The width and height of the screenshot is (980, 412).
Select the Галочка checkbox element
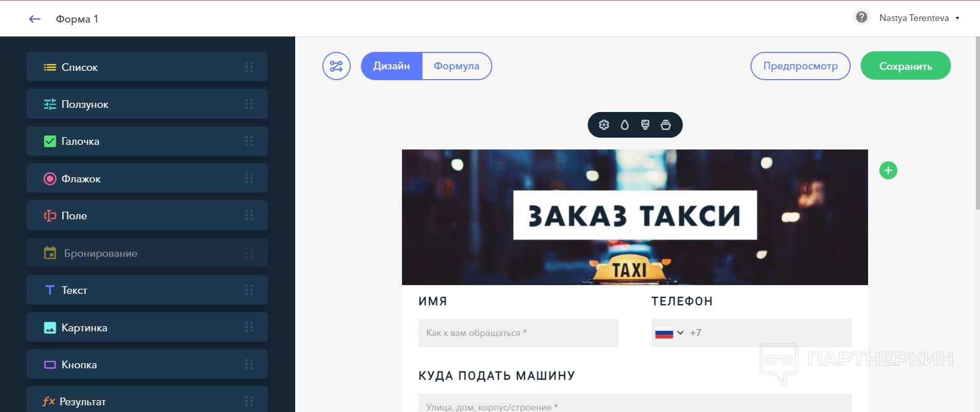147,141
